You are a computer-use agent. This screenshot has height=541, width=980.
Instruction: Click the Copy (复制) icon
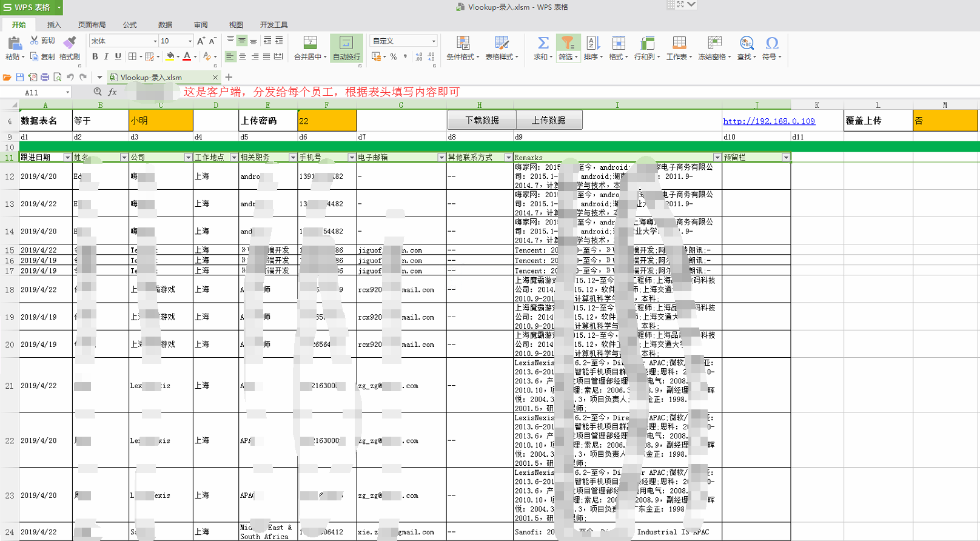pos(35,56)
